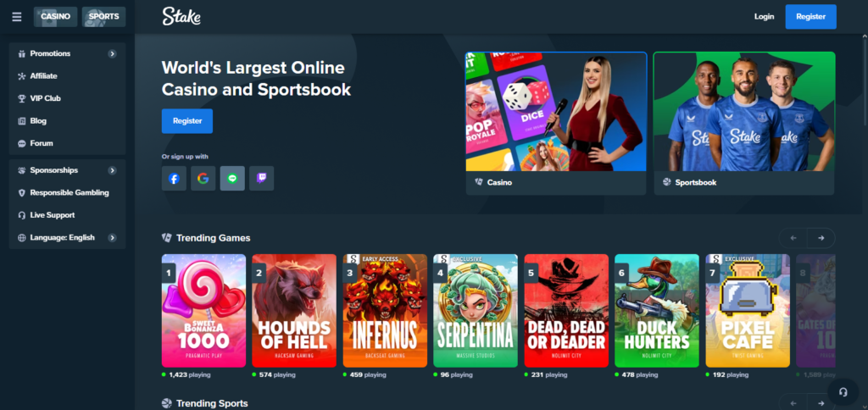Open Hounds of Hell game
Viewport: 868px width, 410px height.
[294, 311]
